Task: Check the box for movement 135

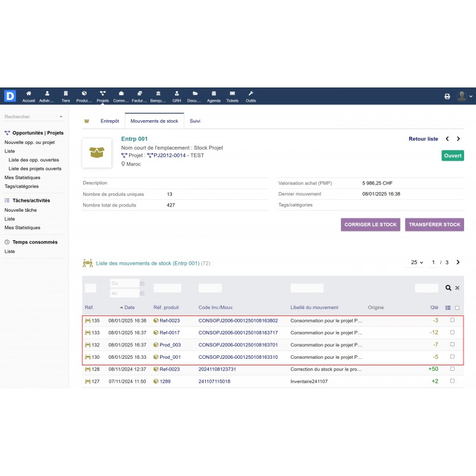Action: pos(452,320)
